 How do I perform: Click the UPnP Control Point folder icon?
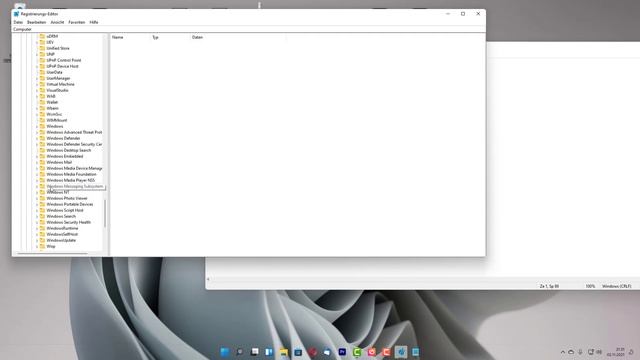coord(42,60)
